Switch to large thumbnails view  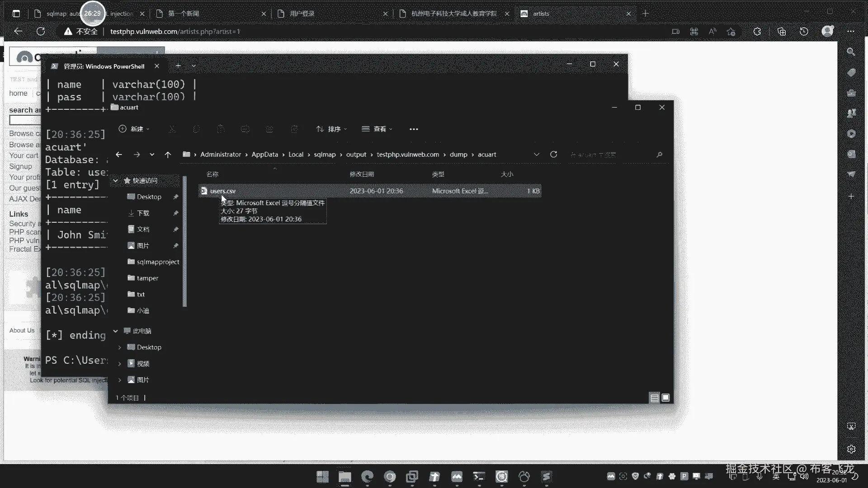point(665,398)
